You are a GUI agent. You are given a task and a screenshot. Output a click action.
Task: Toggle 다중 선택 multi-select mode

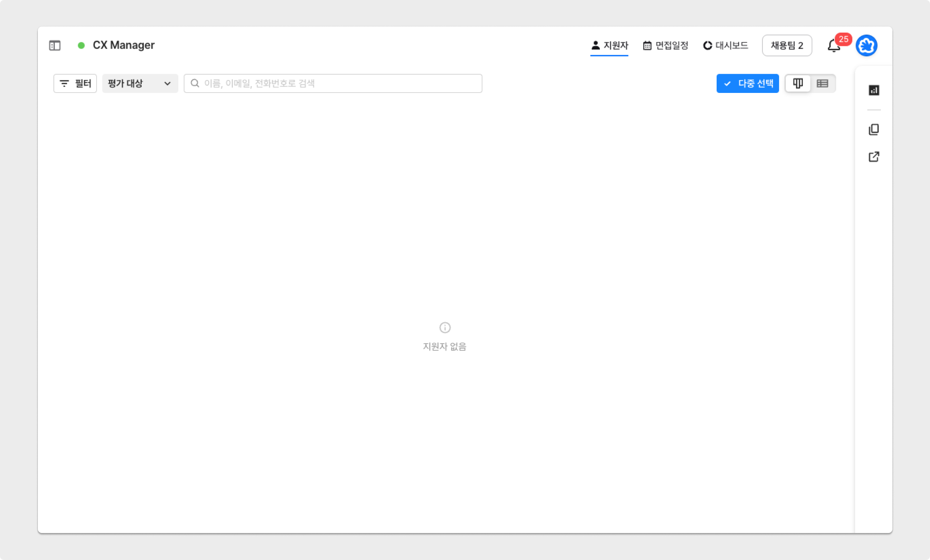(x=747, y=83)
